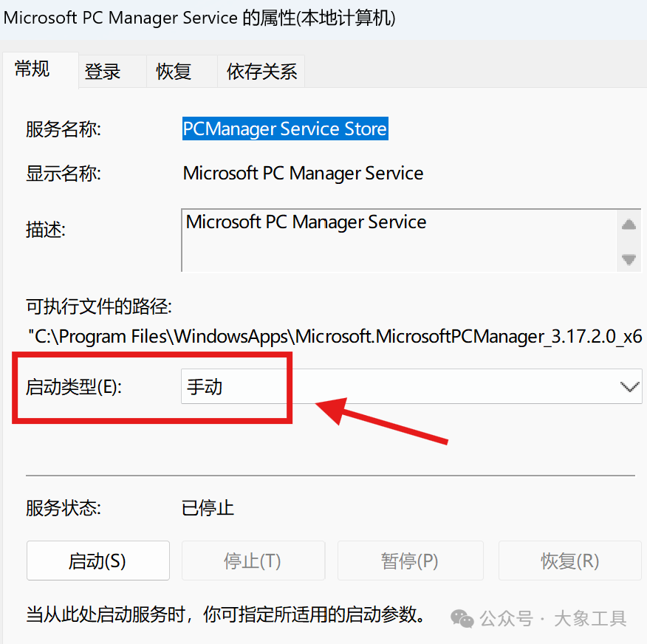
Task: Click the 暂停(P) button
Action: (410, 561)
